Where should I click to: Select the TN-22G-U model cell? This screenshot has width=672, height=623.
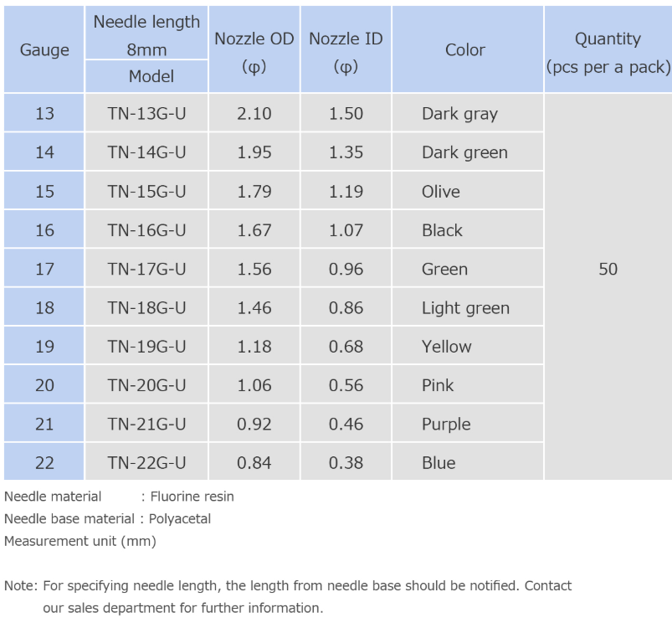pos(146,463)
